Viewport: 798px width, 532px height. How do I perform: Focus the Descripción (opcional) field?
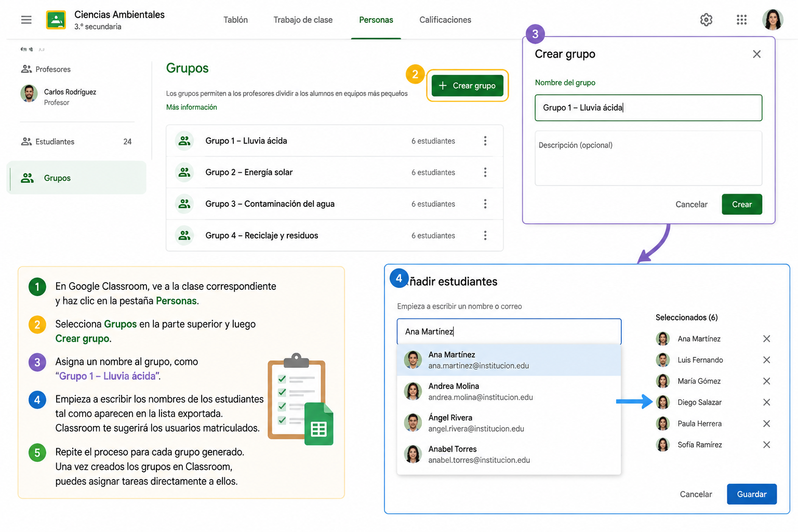648,158
